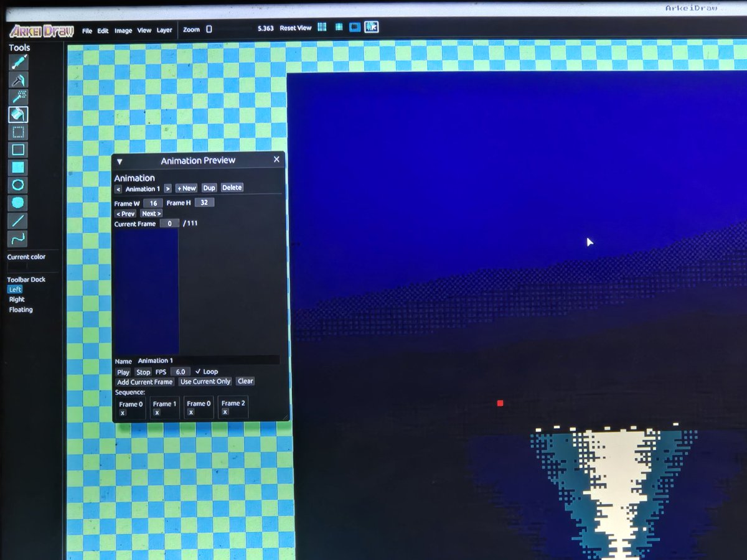Click the Frame H value field
Viewport: 747px width, 560px height.
pyautogui.click(x=204, y=202)
